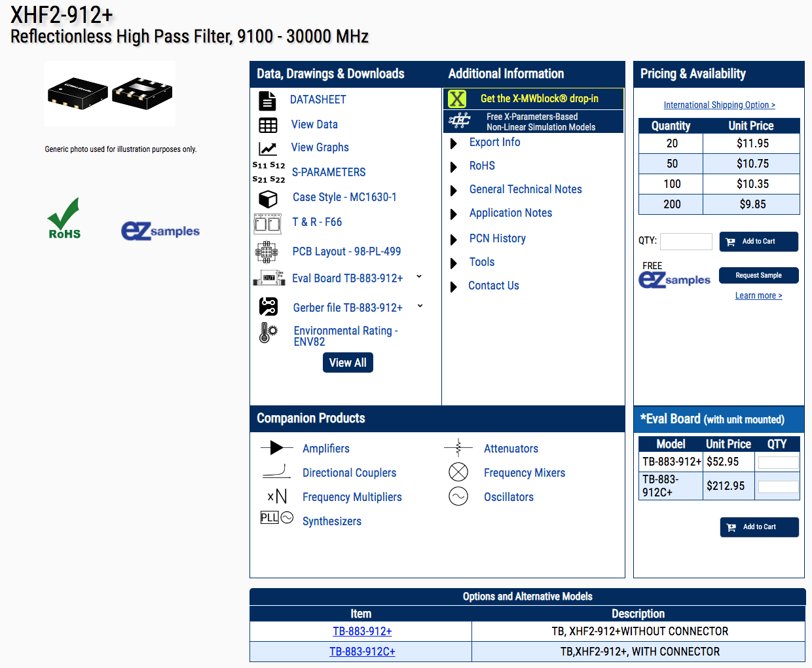Click Free X-Parameters-Based Simulation Models banner
Screen dimensions: 812x668
[x=534, y=122]
